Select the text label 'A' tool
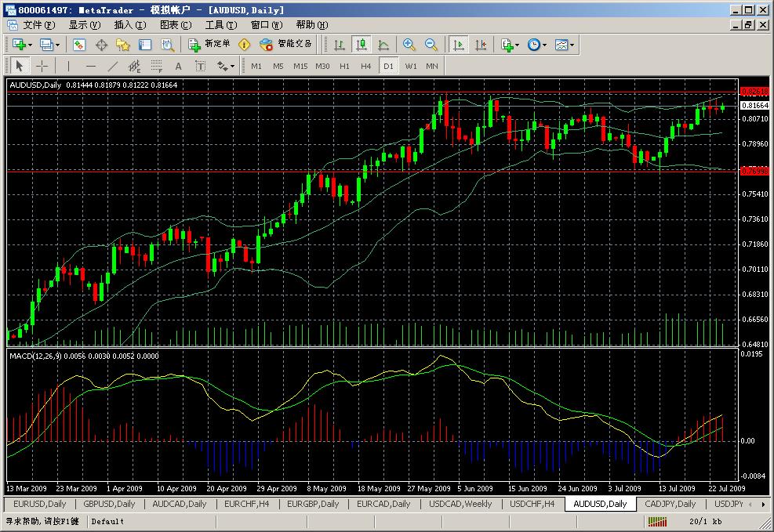Viewport: 774px width, 532px height. 178,66
